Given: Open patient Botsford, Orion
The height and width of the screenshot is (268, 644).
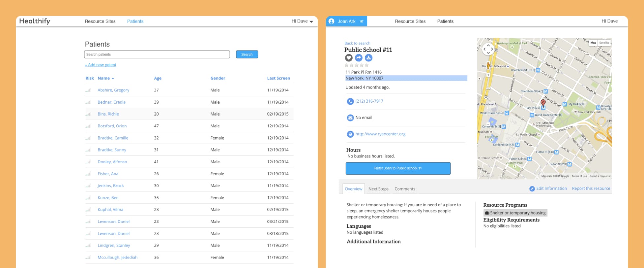Looking at the screenshot, I should point(112,126).
